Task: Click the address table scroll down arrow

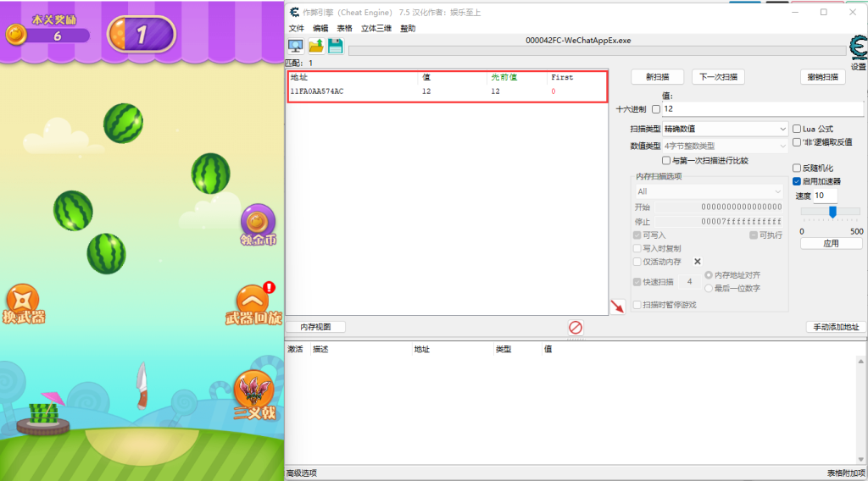Action: pyautogui.click(x=861, y=460)
